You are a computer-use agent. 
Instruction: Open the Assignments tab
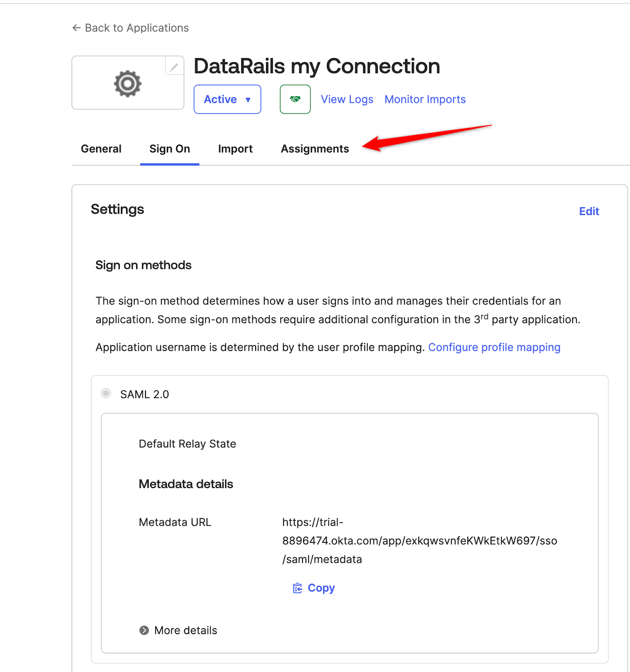click(315, 149)
